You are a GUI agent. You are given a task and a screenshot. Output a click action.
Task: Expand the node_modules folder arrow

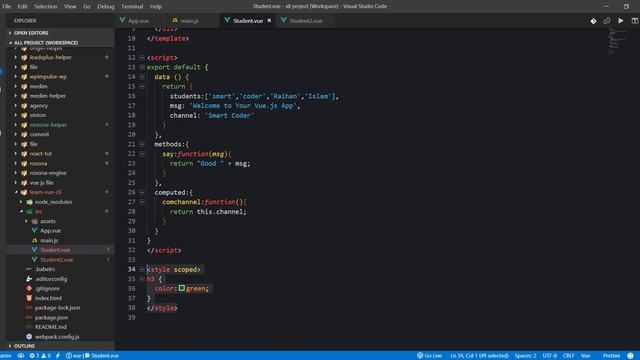pyautogui.click(x=21, y=202)
